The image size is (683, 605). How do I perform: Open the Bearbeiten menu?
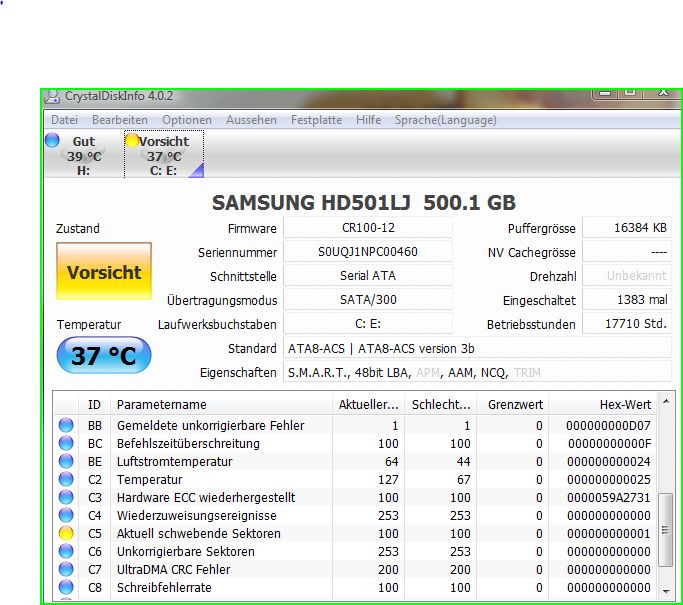click(120, 120)
